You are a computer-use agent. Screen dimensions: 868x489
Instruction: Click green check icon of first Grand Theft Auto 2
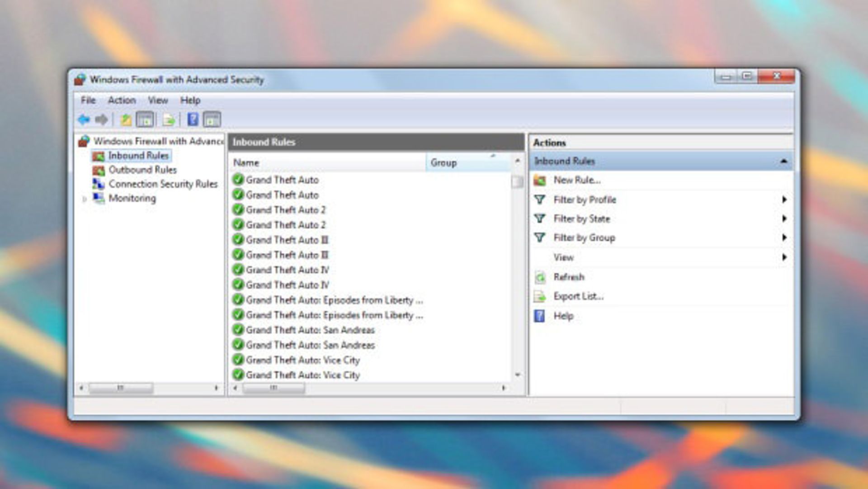pos(238,209)
